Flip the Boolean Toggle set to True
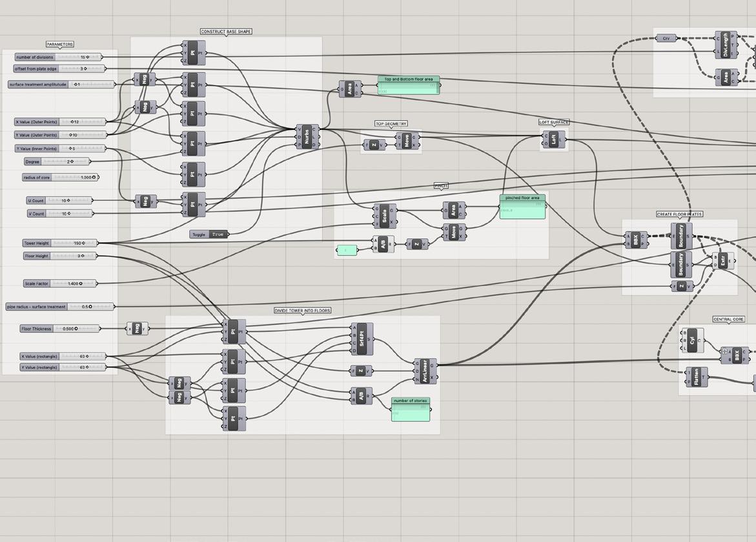 tap(209, 235)
